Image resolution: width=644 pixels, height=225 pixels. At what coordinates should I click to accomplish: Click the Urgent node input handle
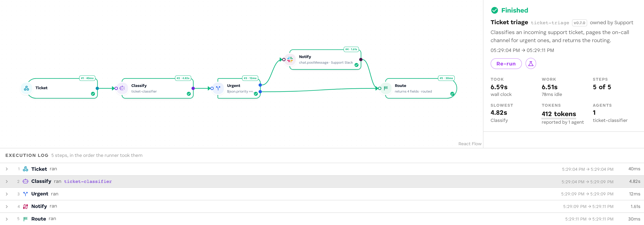(212, 88)
